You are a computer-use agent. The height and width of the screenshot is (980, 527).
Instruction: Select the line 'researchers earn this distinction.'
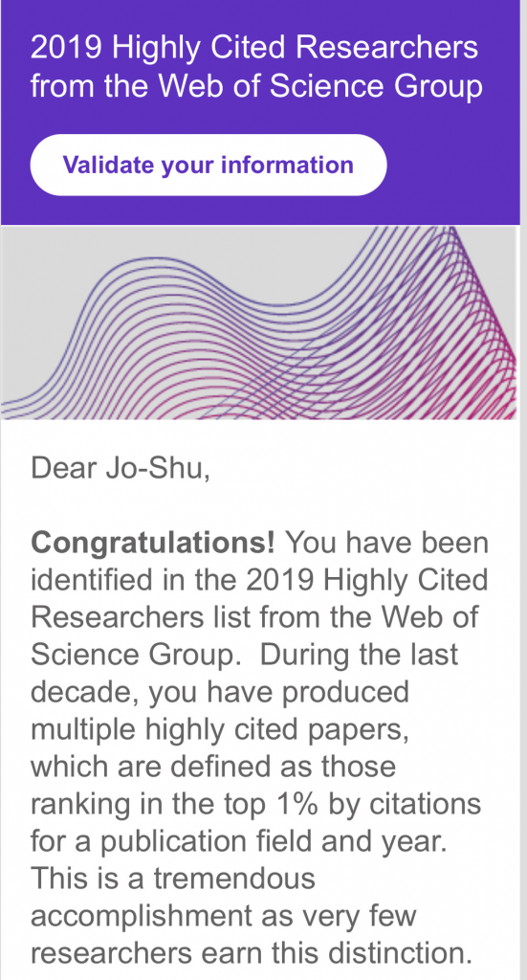coord(251,954)
